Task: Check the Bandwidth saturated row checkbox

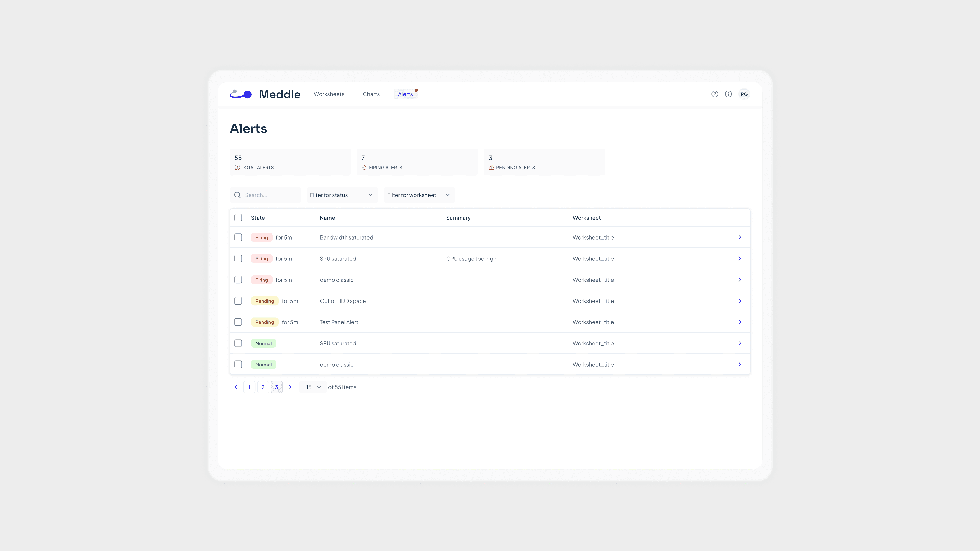Action: point(238,237)
